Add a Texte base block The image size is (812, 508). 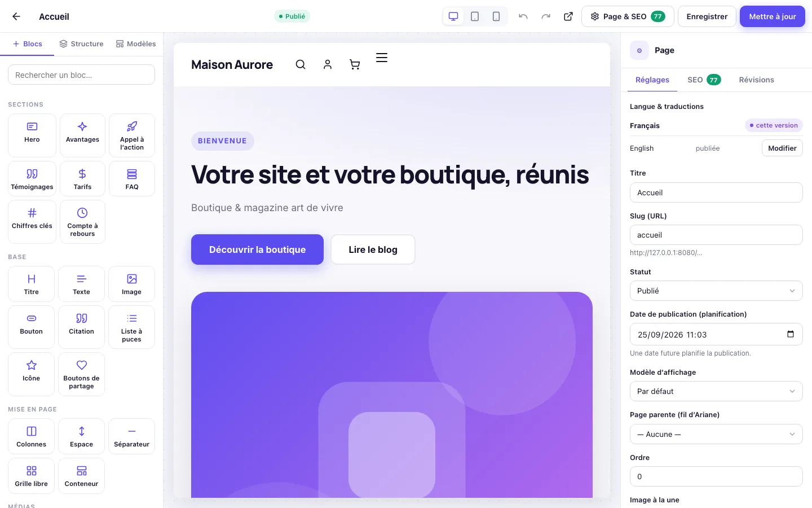[82, 284]
